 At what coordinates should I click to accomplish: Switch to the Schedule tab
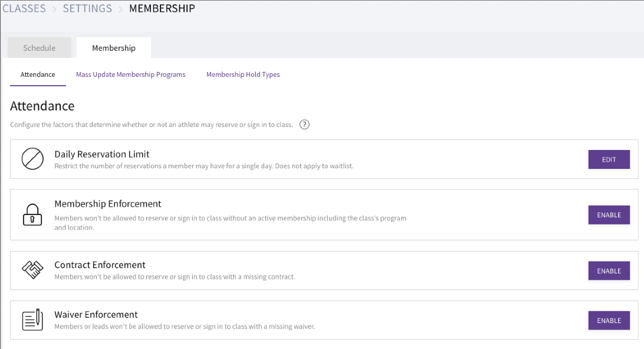(x=40, y=48)
